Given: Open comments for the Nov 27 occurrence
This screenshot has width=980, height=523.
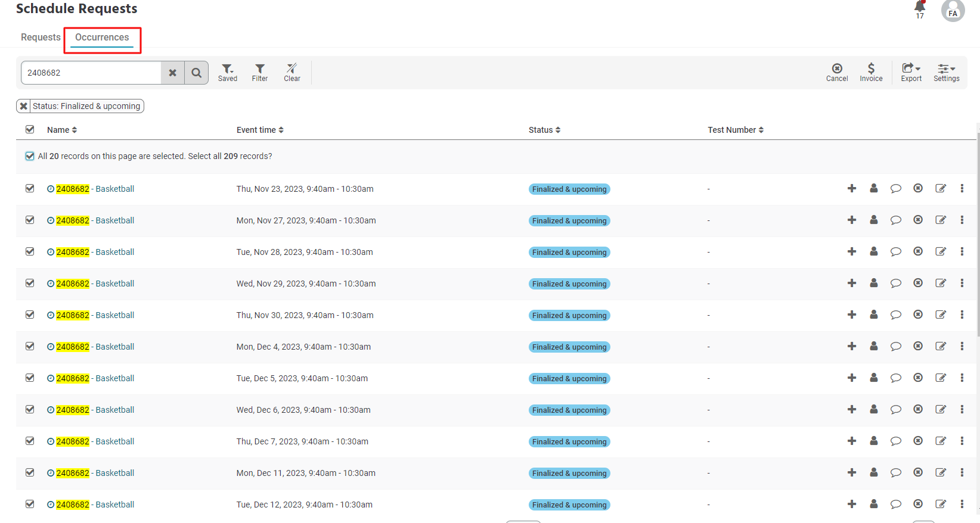Looking at the screenshot, I should pyautogui.click(x=895, y=220).
